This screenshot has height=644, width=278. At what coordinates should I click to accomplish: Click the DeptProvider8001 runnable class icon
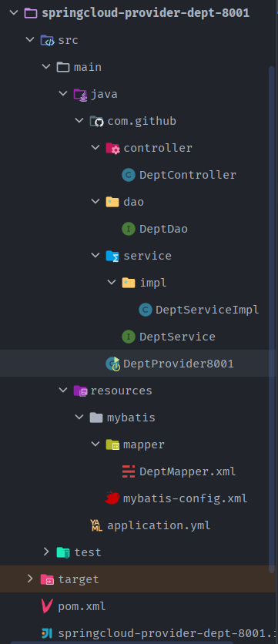pos(113,364)
